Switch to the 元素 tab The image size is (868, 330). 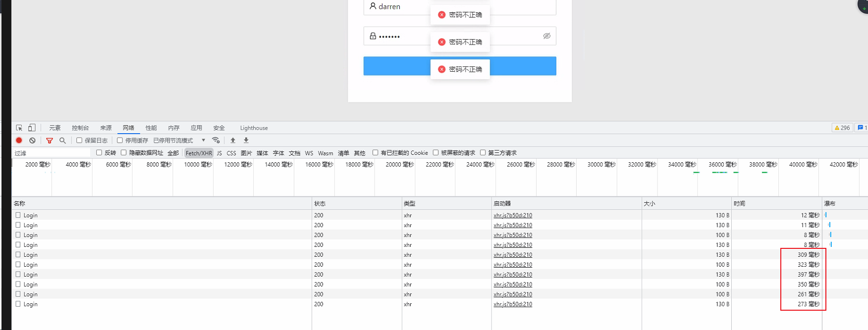coord(55,128)
